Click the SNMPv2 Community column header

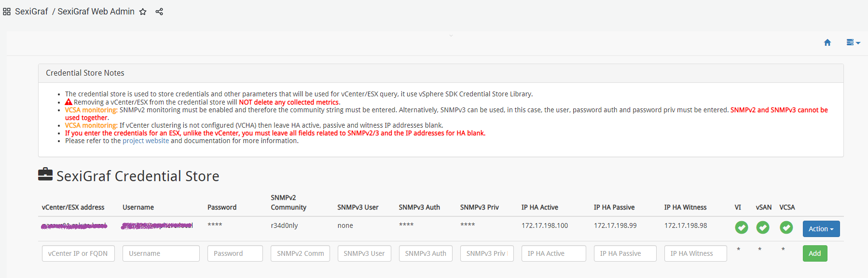(289, 202)
